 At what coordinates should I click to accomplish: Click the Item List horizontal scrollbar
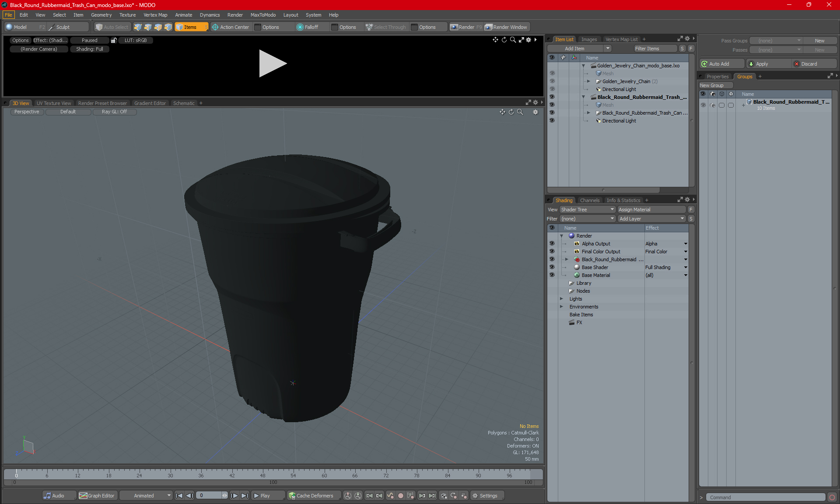pyautogui.click(x=603, y=190)
